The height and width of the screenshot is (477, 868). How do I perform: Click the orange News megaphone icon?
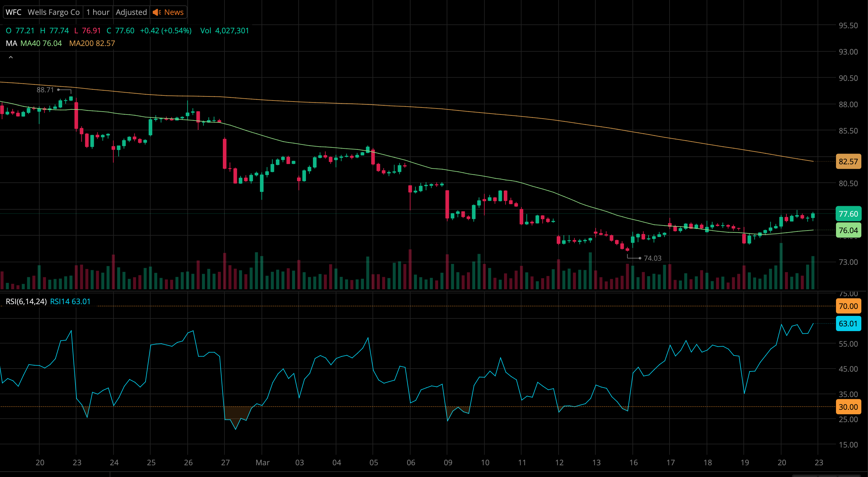(x=157, y=12)
